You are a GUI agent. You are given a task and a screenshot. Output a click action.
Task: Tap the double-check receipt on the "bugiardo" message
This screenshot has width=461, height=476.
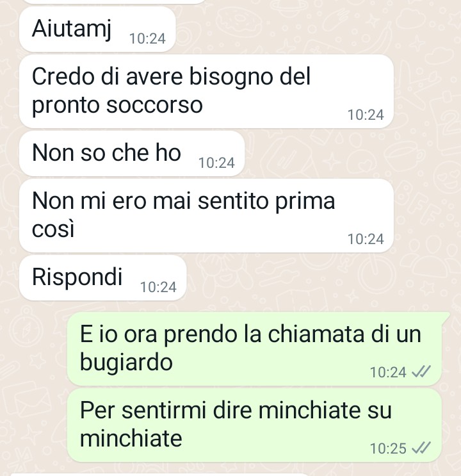coord(421,372)
